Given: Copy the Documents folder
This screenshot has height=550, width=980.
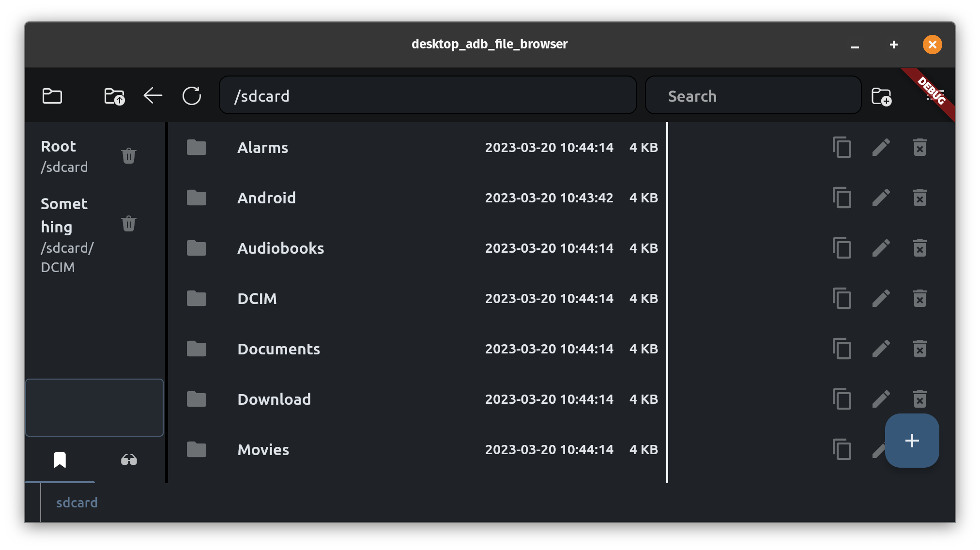Looking at the screenshot, I should pyautogui.click(x=842, y=349).
